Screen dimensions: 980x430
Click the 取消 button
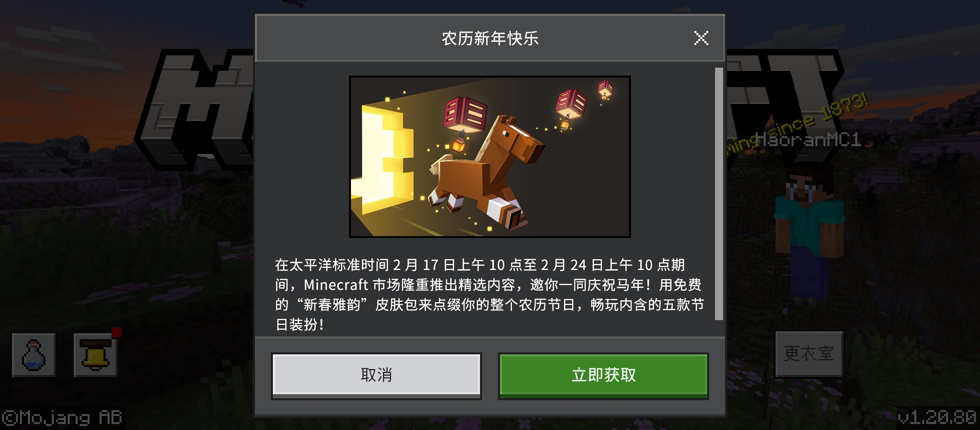click(x=376, y=375)
